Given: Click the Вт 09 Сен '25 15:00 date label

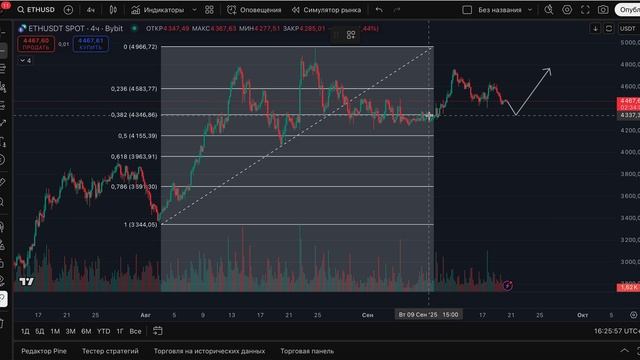Looking at the screenshot, I should (x=428, y=315).
